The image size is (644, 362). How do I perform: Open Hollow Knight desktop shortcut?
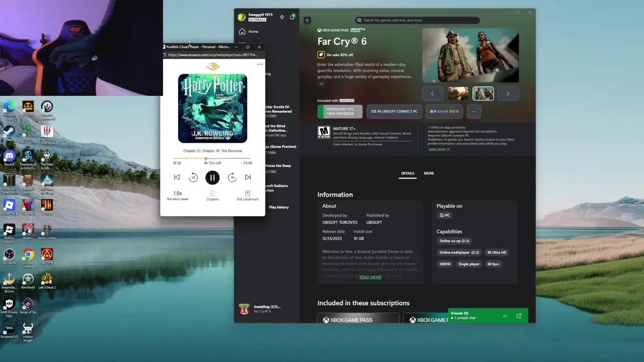click(28, 333)
